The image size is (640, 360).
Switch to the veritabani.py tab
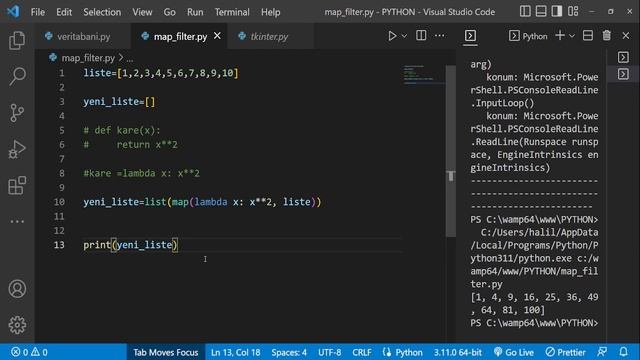(83, 37)
